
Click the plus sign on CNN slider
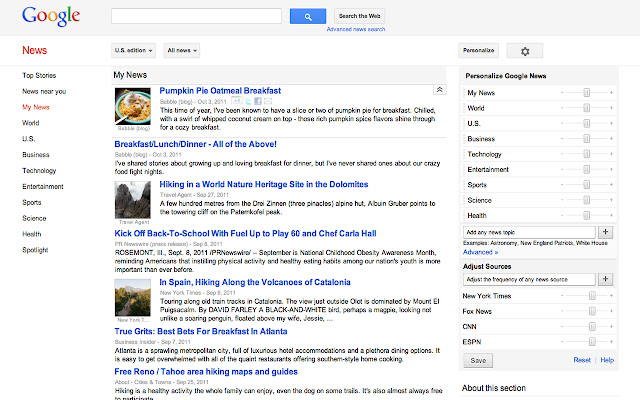tap(611, 326)
